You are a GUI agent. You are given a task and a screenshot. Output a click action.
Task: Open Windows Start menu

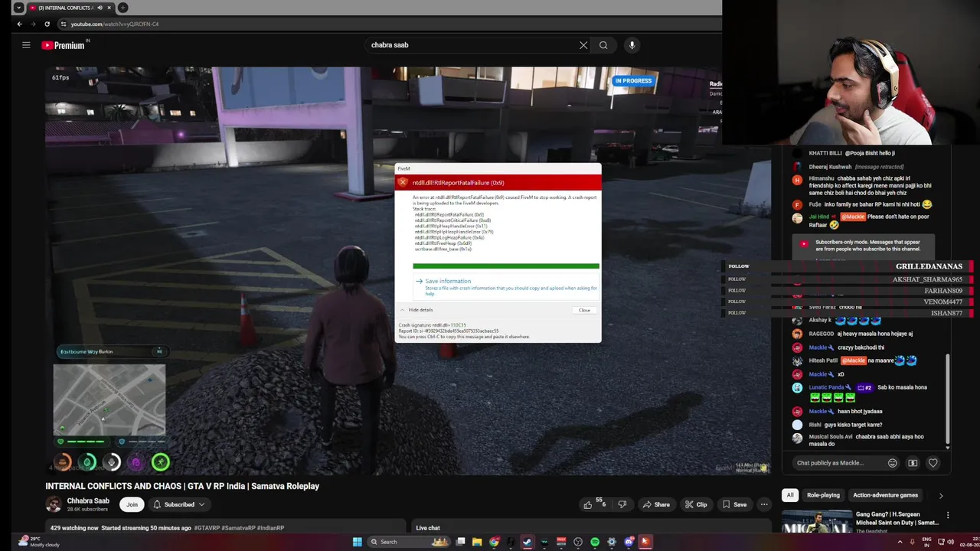pyautogui.click(x=357, y=542)
